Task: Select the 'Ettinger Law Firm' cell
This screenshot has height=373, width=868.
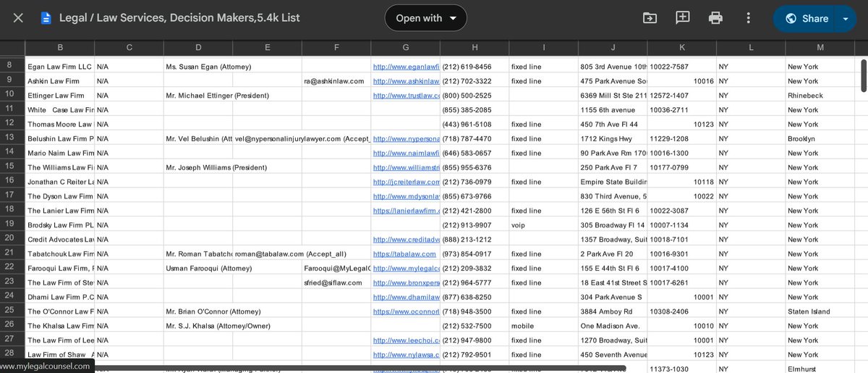Action: (60, 96)
